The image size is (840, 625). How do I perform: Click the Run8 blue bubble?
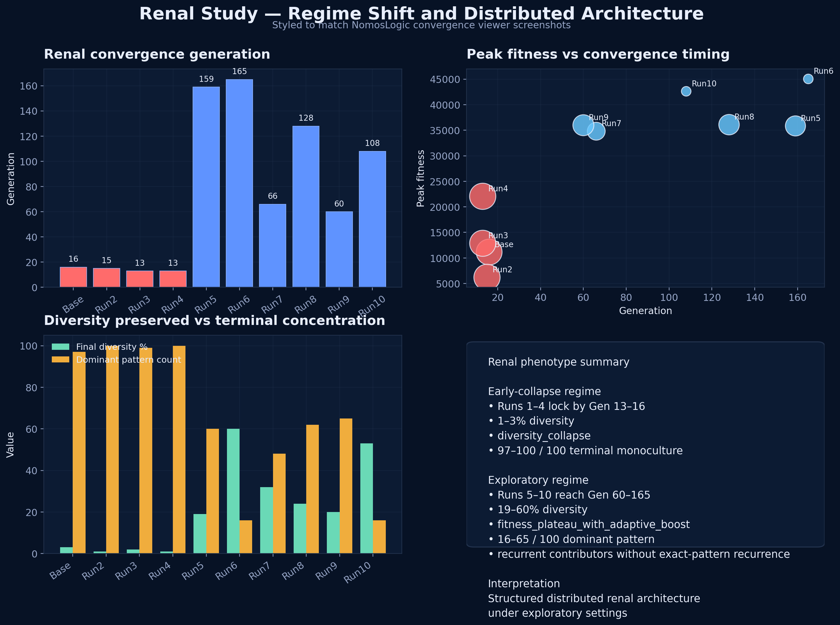tap(729, 124)
